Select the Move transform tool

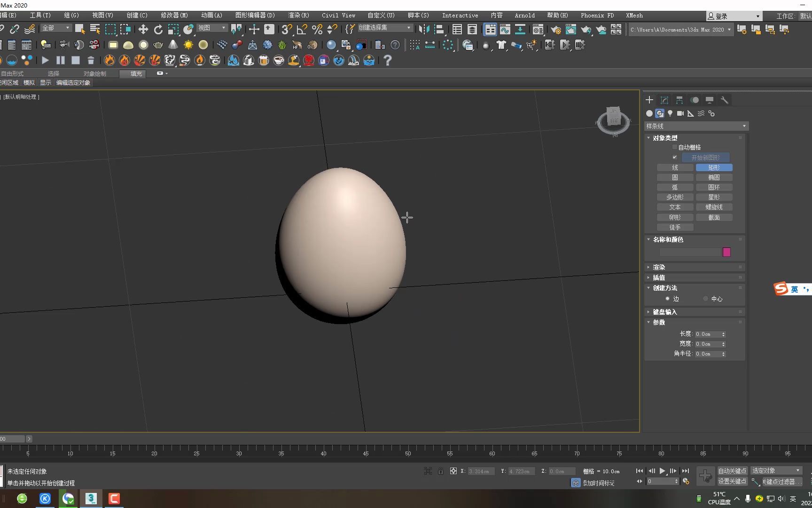tap(143, 29)
